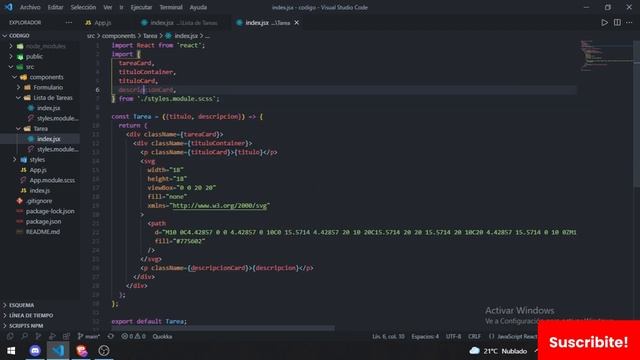Open package.json file
Viewport: 640px width, 360px height.
pos(43,221)
